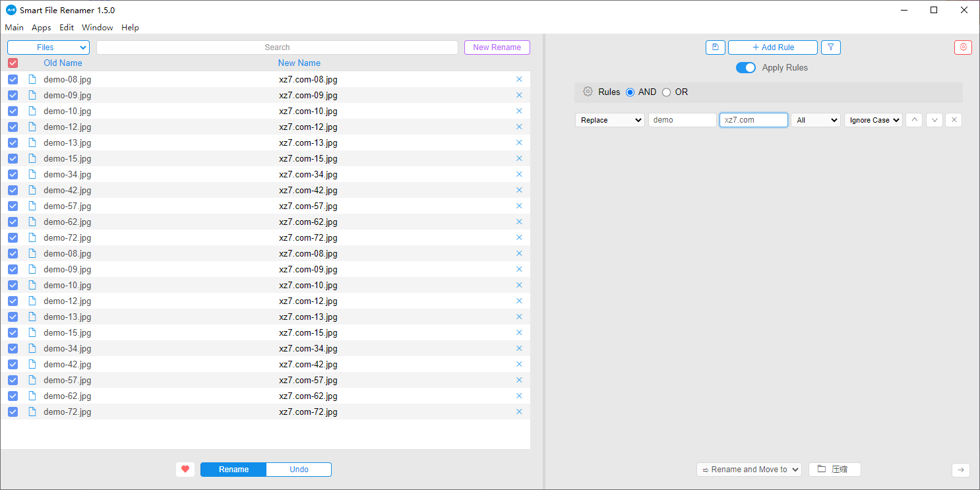The width and height of the screenshot is (980, 490).
Task: Uncheck the second demo-62.jpg checkbox
Action: tap(13, 396)
